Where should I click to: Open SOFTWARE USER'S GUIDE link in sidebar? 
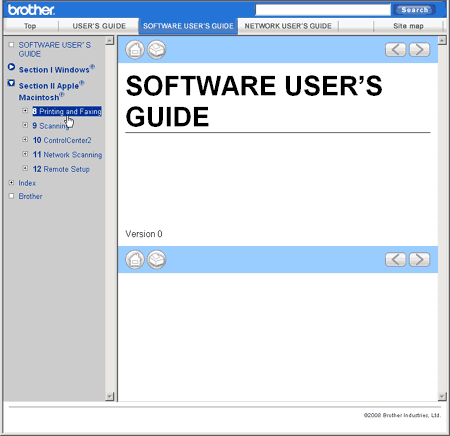click(55, 49)
